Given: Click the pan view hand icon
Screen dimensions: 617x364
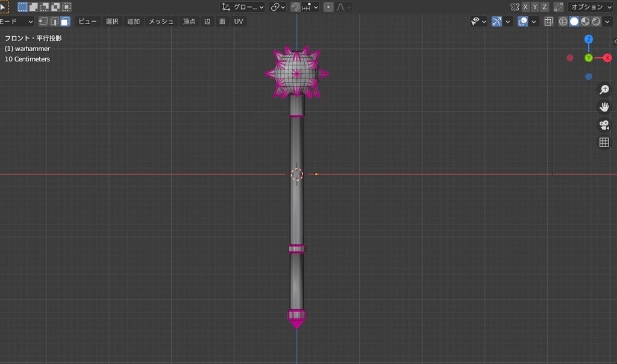Looking at the screenshot, I should [x=604, y=107].
